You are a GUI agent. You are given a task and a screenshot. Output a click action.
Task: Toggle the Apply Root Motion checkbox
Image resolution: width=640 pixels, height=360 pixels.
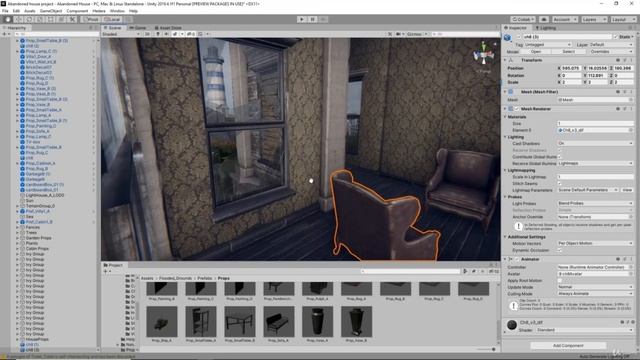560,281
